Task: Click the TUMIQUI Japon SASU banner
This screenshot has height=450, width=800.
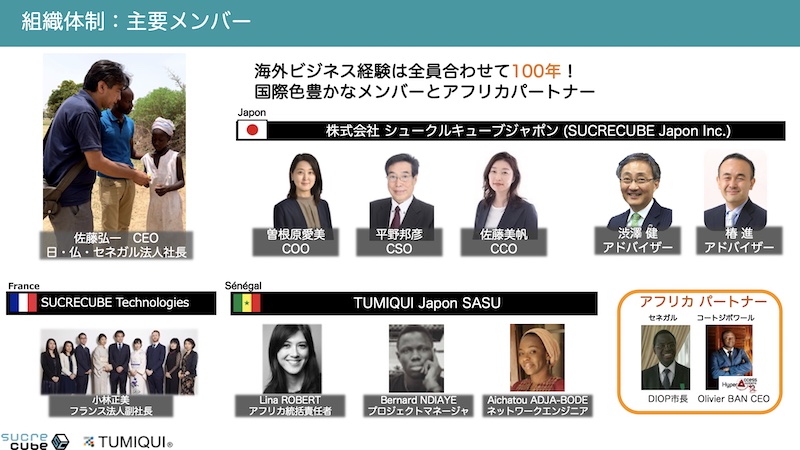Action: coord(414,303)
